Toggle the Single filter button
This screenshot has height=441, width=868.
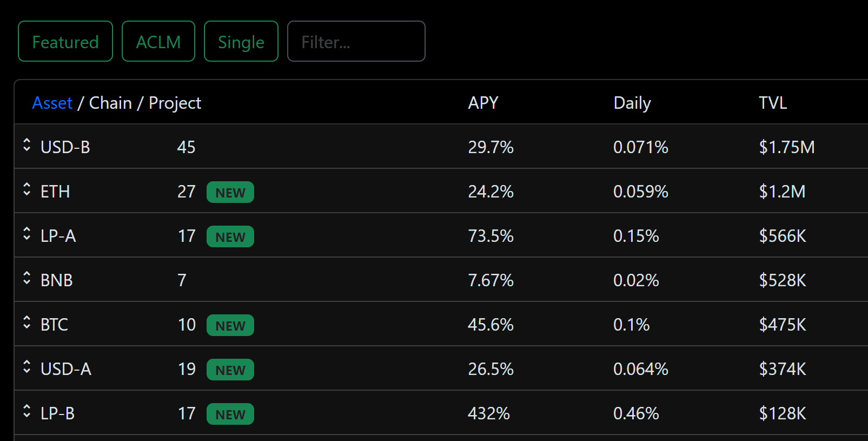pos(241,42)
